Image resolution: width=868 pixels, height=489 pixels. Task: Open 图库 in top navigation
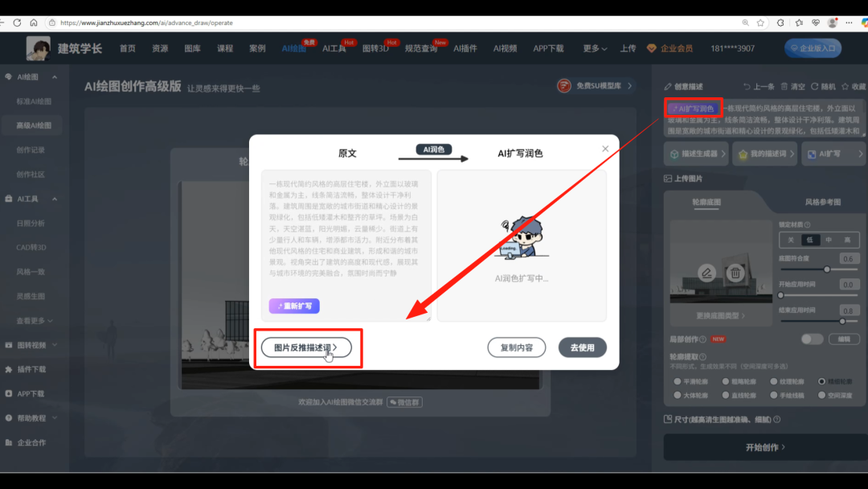click(x=192, y=49)
